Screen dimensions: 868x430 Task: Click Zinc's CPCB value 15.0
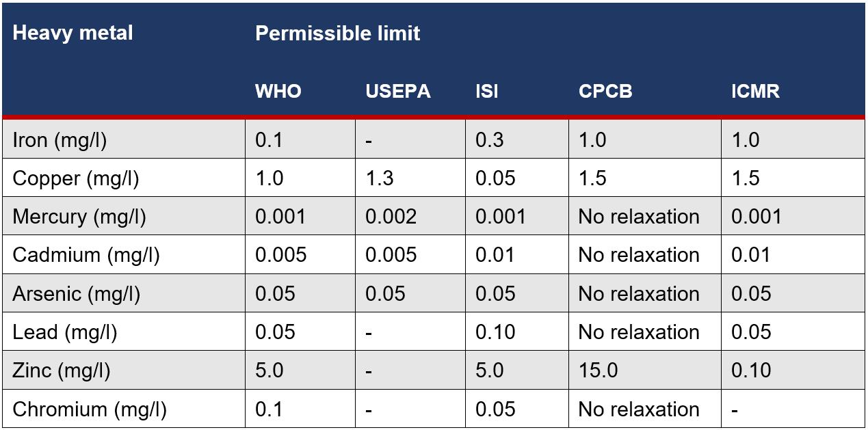[598, 371]
